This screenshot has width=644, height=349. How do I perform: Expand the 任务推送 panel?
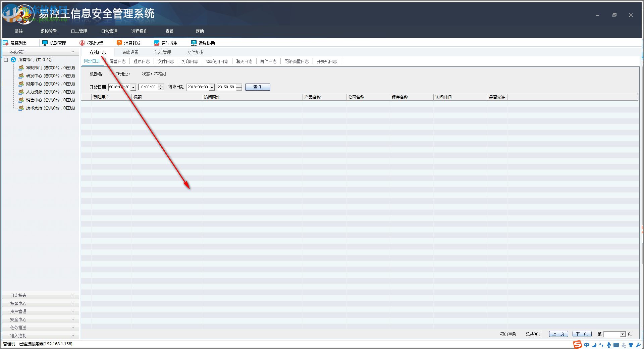pyautogui.click(x=73, y=328)
